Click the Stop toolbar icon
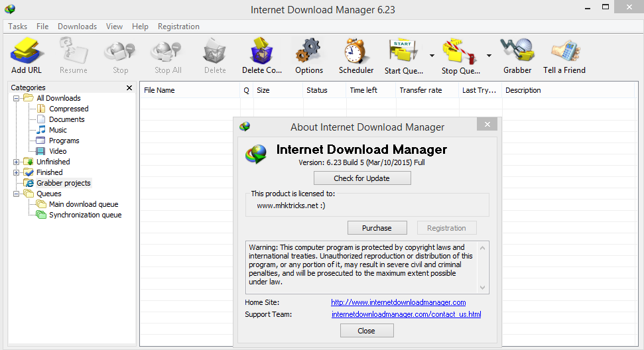 pos(120,52)
